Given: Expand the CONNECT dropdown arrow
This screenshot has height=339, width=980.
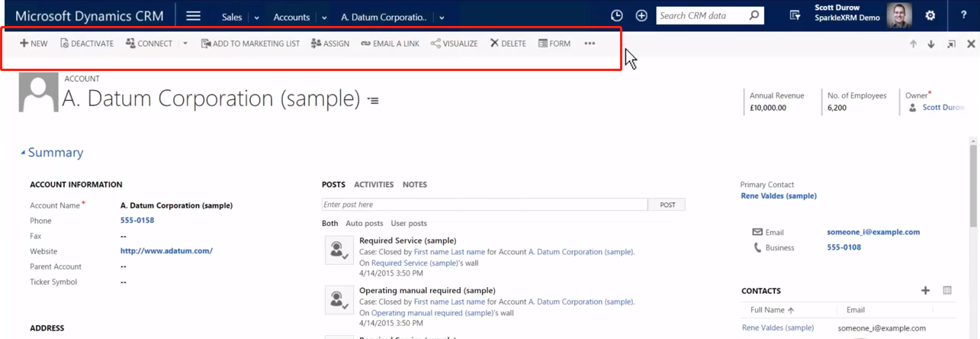Looking at the screenshot, I should [185, 44].
